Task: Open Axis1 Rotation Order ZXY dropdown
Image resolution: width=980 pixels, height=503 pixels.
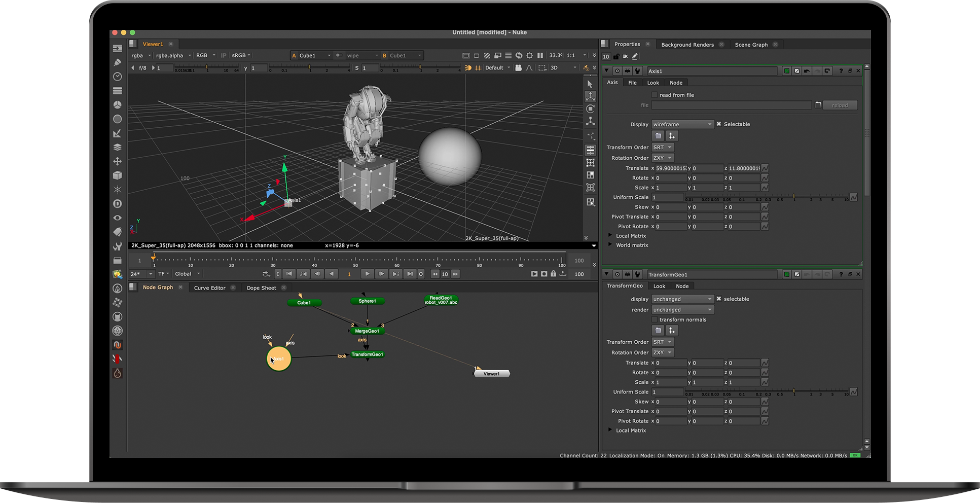Action: tap(663, 158)
